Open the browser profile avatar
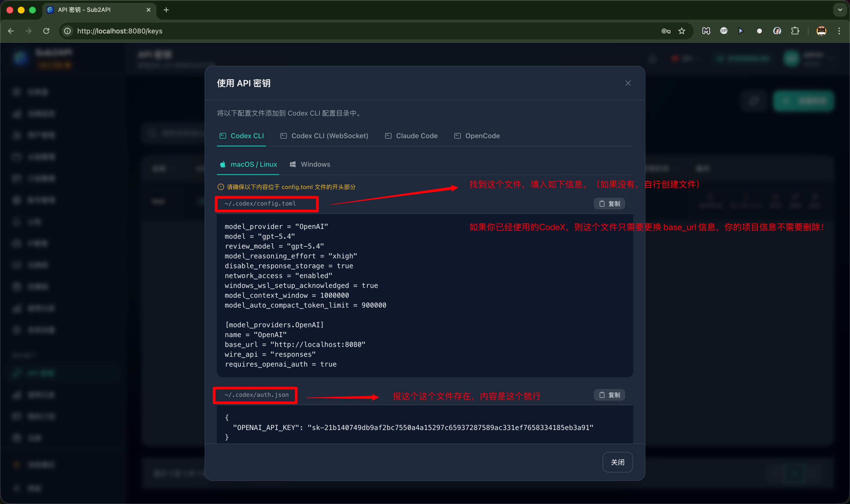Image resolution: width=850 pixels, height=504 pixels. click(x=821, y=31)
